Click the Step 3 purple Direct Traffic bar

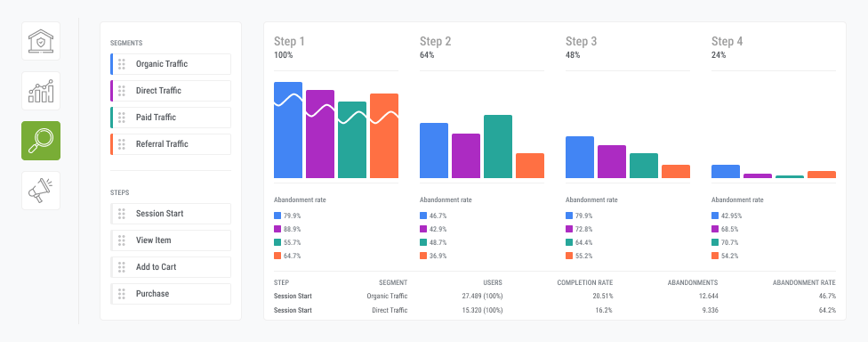pos(612,162)
